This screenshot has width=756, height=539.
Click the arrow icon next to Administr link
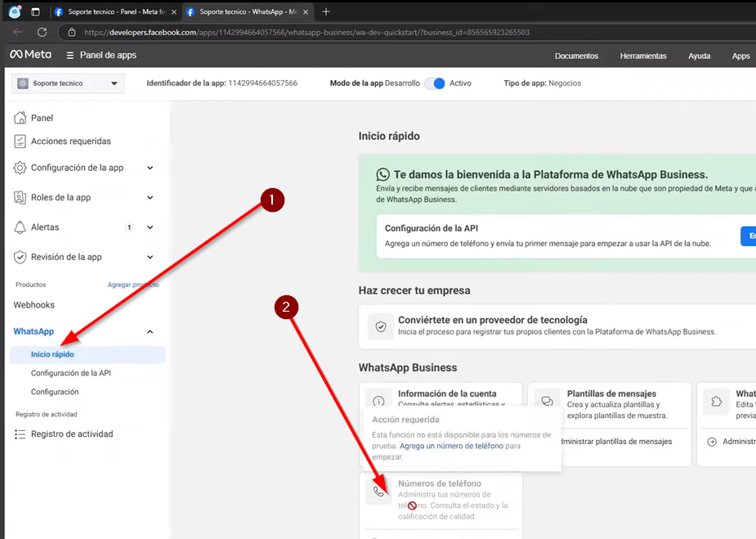click(x=712, y=442)
